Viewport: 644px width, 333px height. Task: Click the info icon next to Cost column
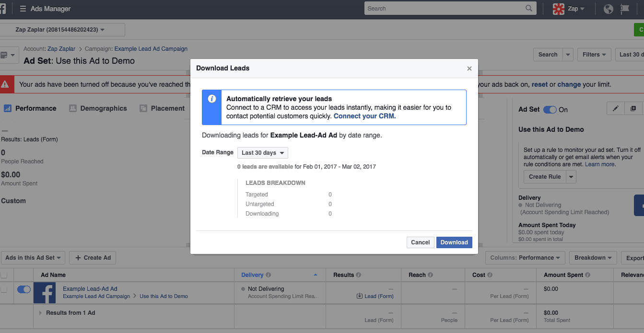point(490,275)
